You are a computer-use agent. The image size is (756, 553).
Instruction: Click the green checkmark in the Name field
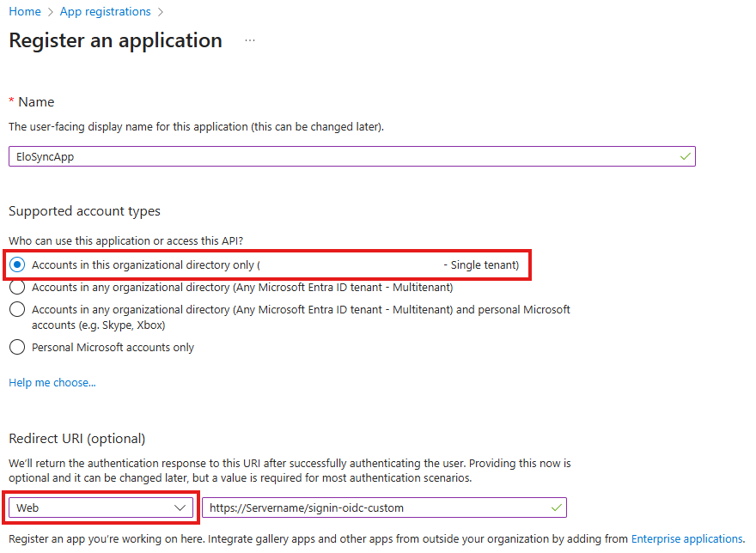click(685, 156)
